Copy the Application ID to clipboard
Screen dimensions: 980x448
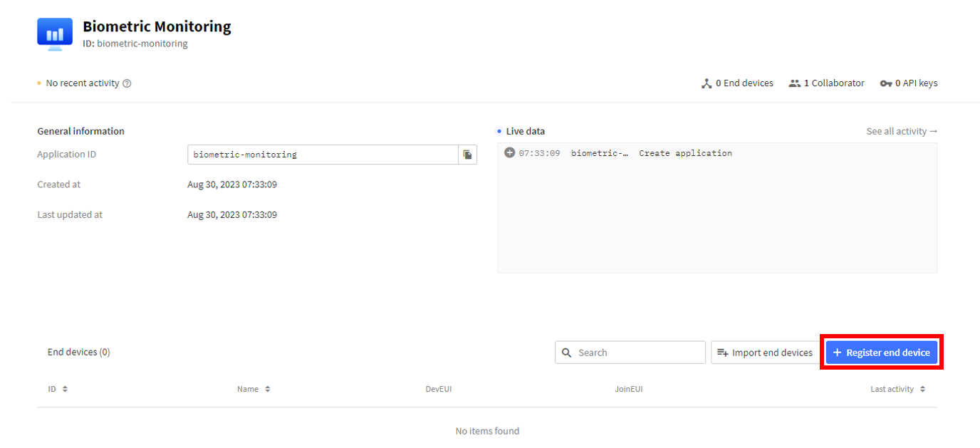tap(467, 155)
